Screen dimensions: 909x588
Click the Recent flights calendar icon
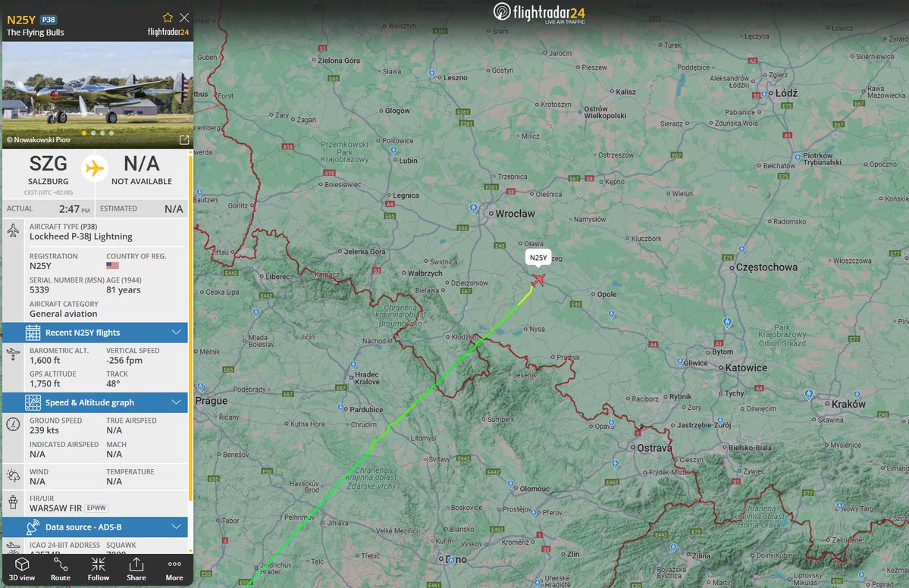[x=33, y=333]
